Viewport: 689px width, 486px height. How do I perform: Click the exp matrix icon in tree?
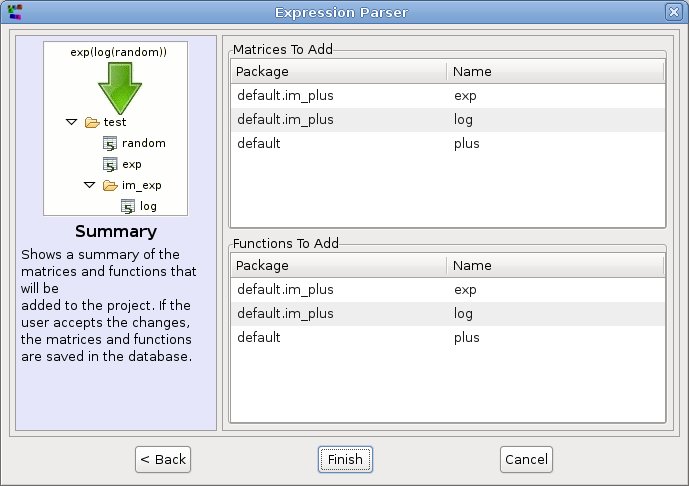[110, 165]
